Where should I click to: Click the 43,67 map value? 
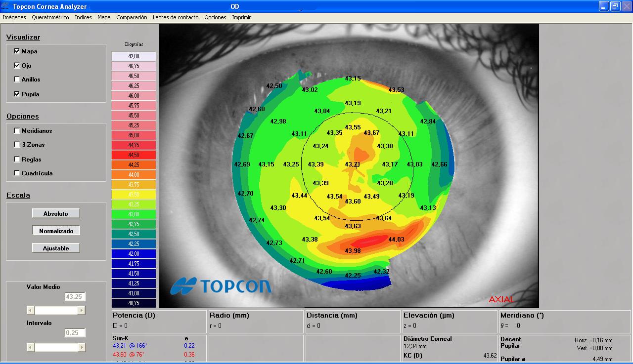coord(371,133)
